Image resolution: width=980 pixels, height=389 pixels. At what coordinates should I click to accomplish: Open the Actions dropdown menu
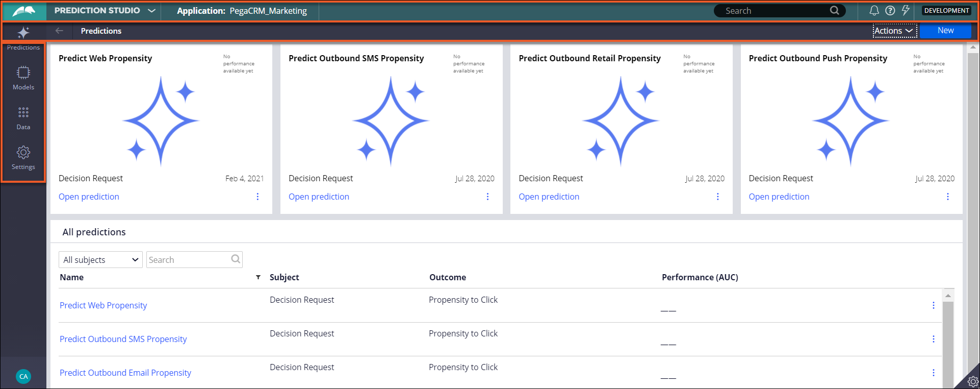894,31
